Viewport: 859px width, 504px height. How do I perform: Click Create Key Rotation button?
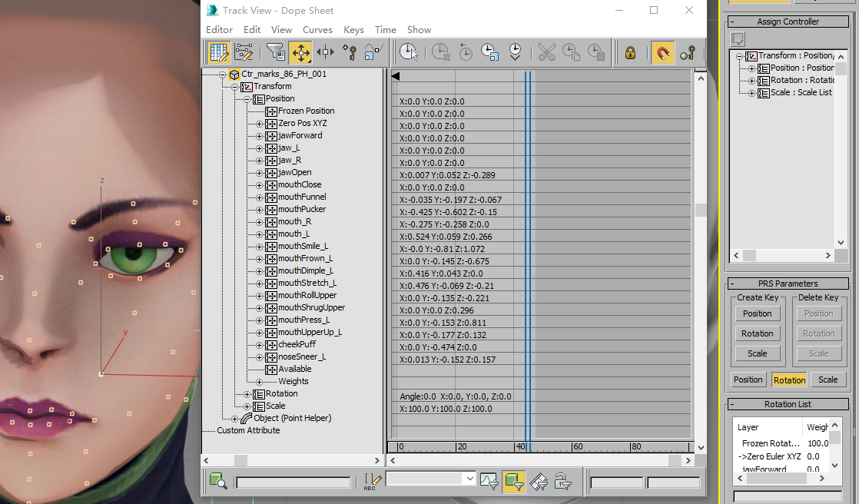(757, 333)
